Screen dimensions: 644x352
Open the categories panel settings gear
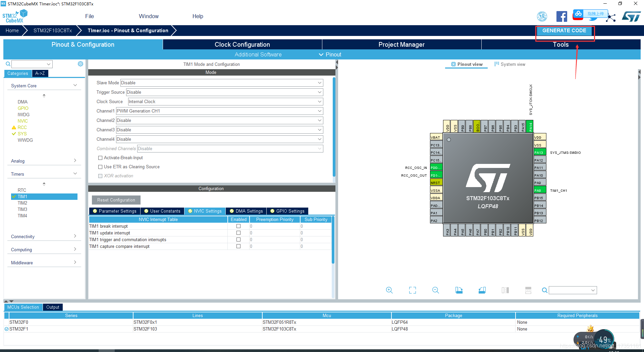point(80,64)
